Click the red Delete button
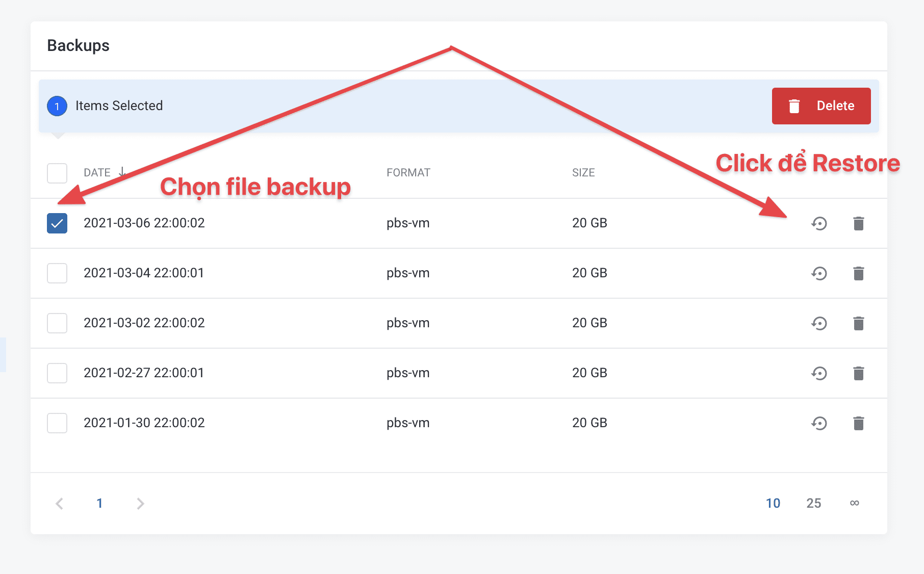 point(821,106)
